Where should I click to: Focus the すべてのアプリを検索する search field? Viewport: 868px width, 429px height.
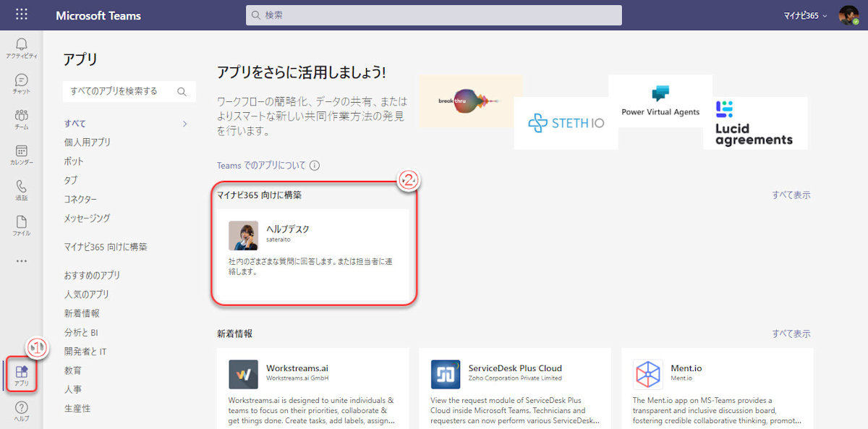(x=129, y=91)
